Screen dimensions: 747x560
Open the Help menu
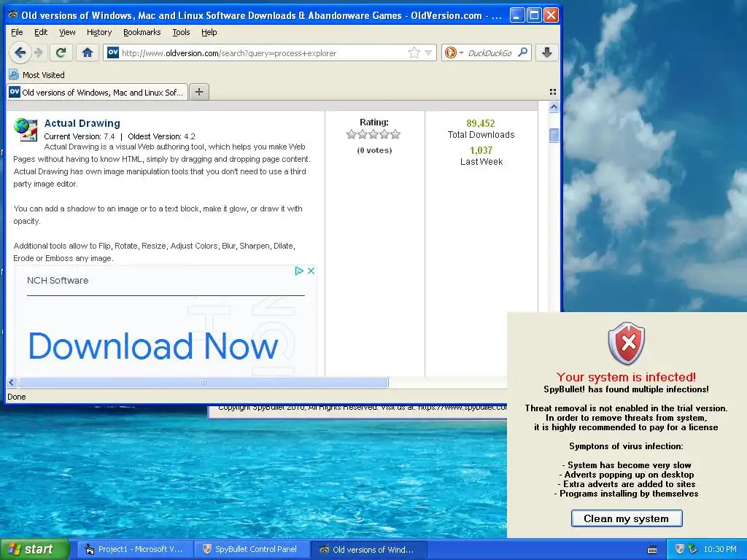(209, 32)
